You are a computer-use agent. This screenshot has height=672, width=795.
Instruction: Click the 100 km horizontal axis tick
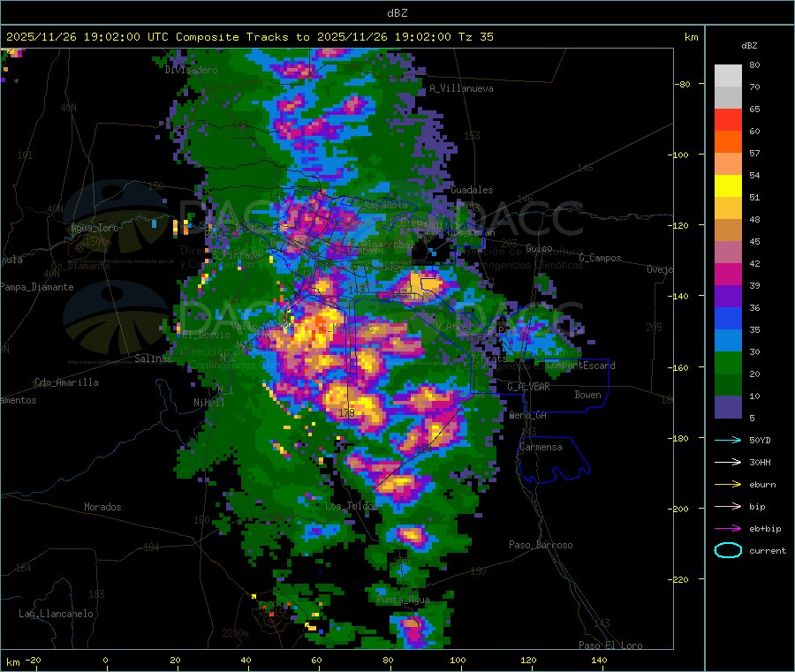click(458, 661)
